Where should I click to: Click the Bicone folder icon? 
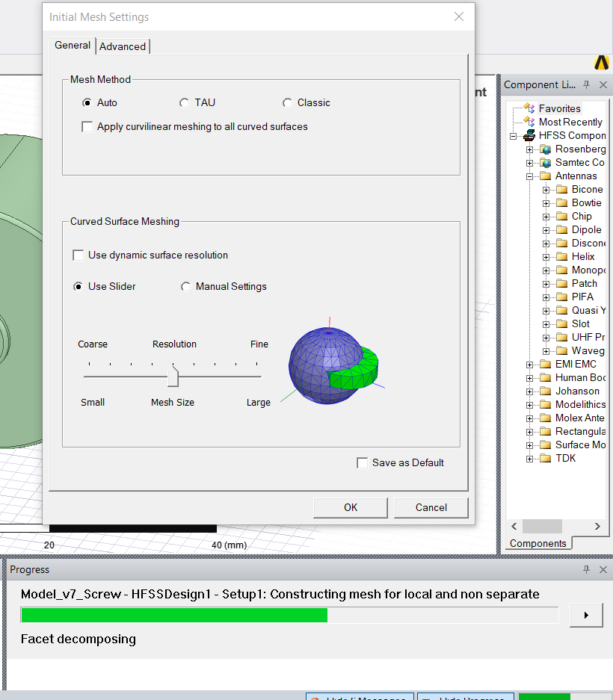(562, 189)
